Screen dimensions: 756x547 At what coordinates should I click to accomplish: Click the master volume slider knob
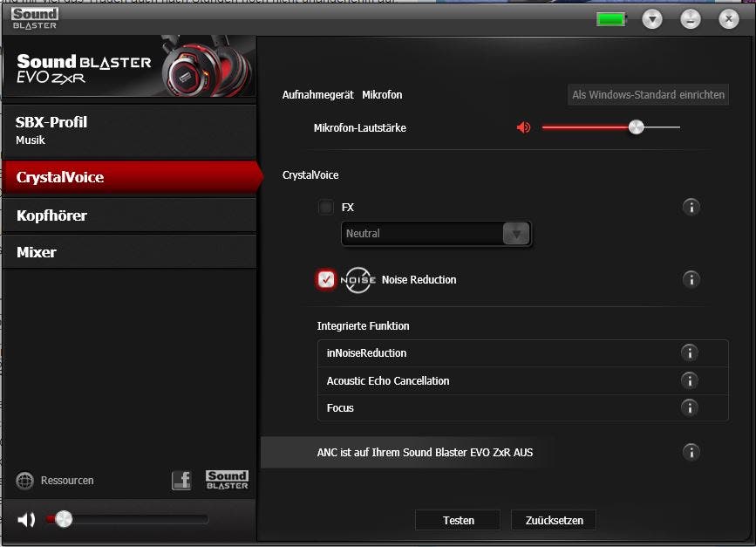coord(63,519)
